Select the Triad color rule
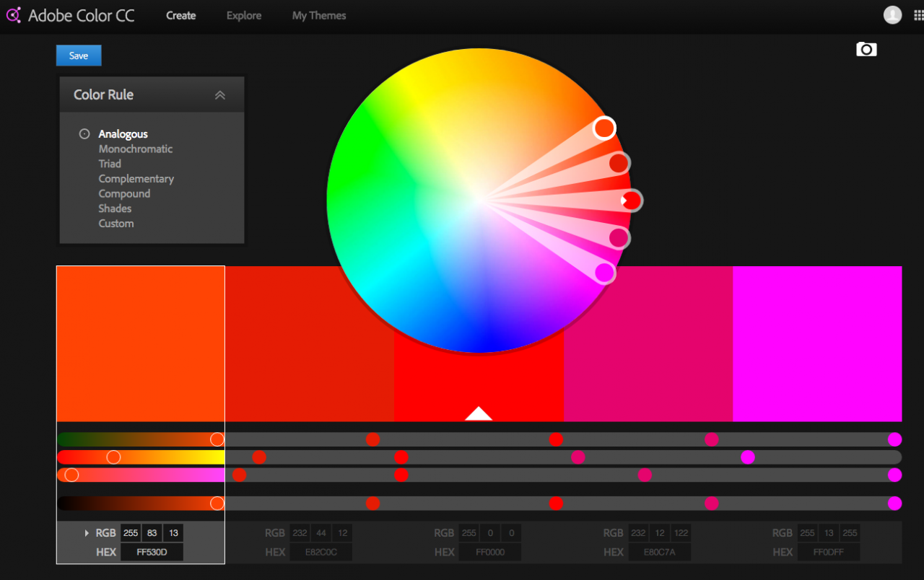924x580 pixels. click(x=109, y=164)
